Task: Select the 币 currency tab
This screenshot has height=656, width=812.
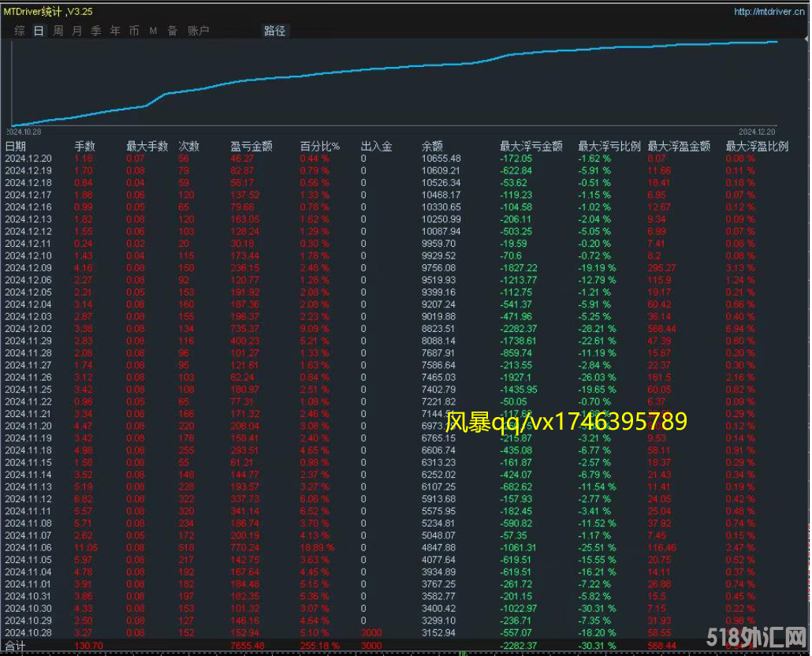Action: click(134, 31)
